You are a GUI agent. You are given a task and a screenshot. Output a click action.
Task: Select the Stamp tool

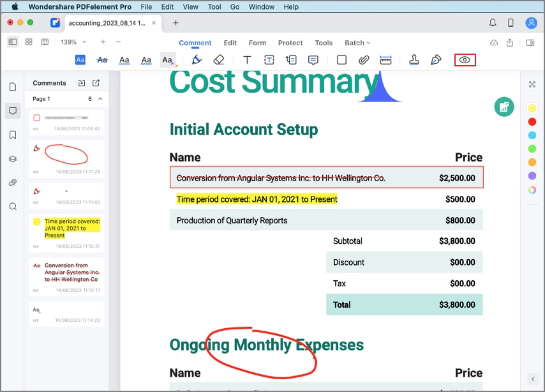pos(414,60)
